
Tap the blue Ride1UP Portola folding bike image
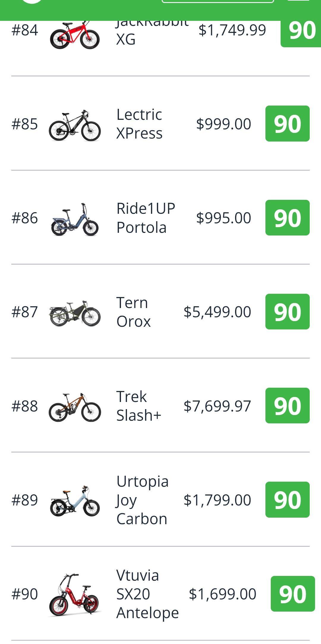coord(75,219)
